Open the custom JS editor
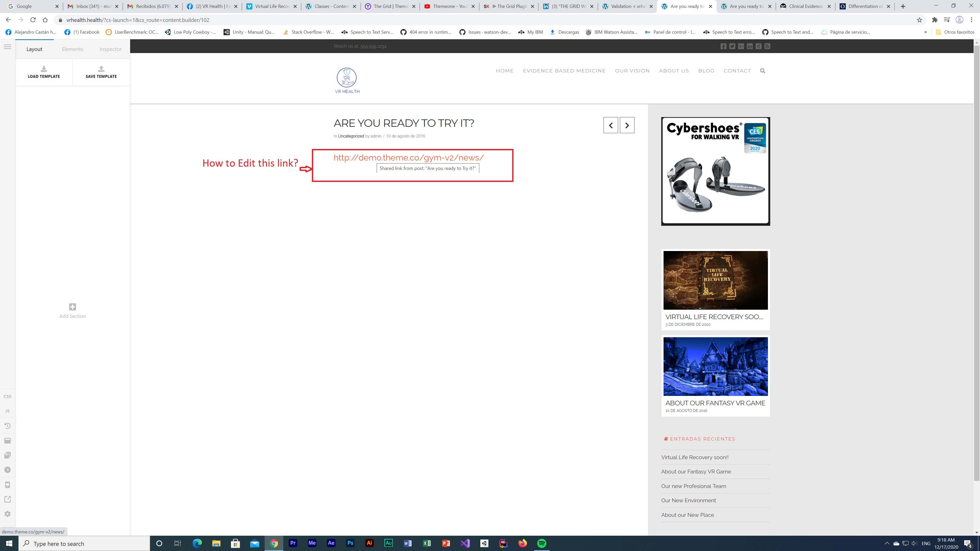980x551 pixels. coord(7,411)
